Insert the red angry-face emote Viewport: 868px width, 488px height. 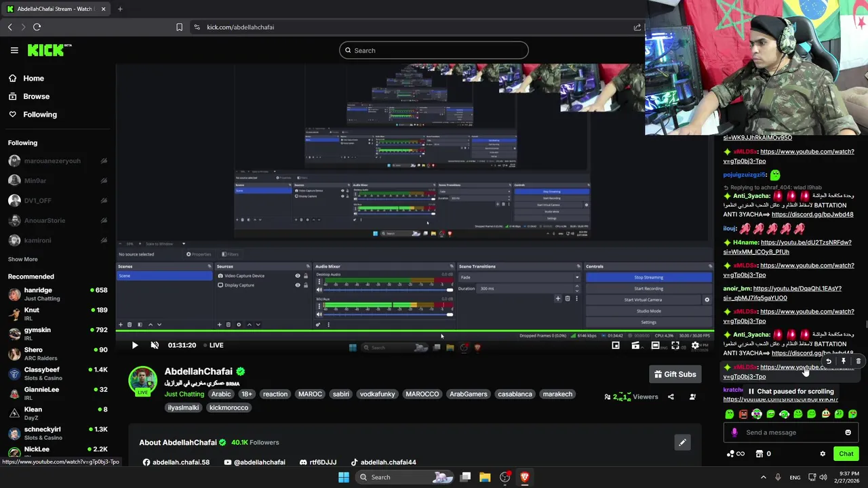tap(743, 414)
